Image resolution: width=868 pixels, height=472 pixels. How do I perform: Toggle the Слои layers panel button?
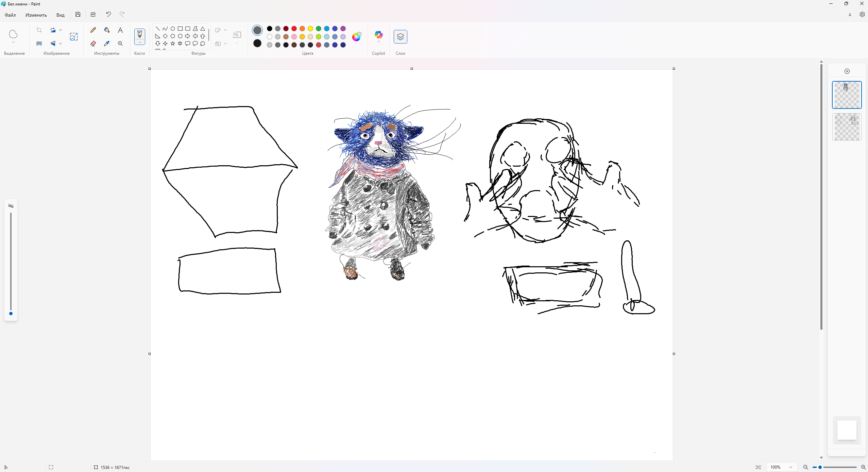400,37
